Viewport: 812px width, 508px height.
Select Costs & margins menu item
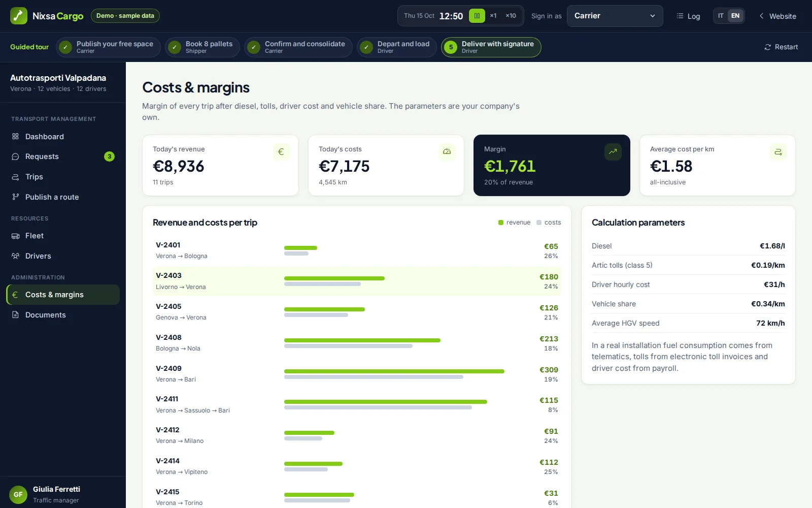(x=63, y=295)
